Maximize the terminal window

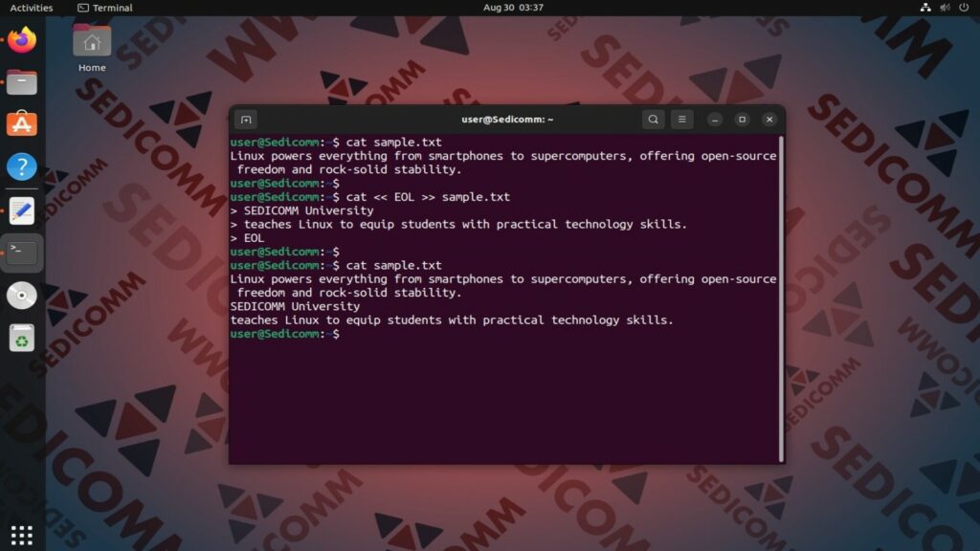(742, 120)
